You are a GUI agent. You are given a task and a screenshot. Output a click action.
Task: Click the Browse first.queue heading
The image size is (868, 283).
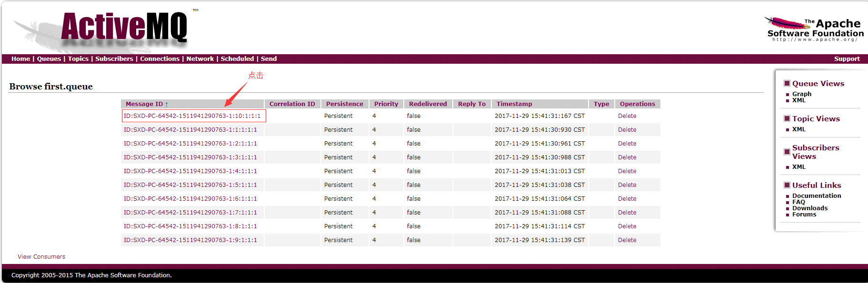coord(51,87)
